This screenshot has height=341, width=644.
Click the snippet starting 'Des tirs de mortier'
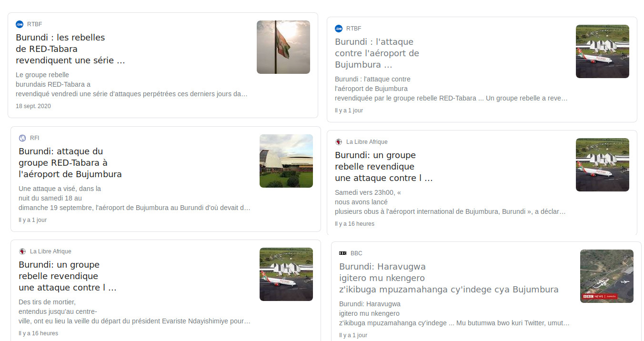(x=135, y=311)
